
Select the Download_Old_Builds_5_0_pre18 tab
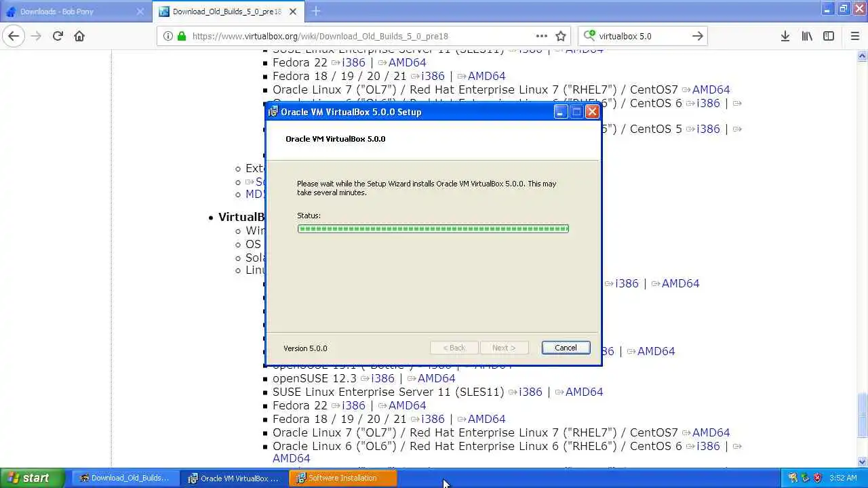[228, 12]
